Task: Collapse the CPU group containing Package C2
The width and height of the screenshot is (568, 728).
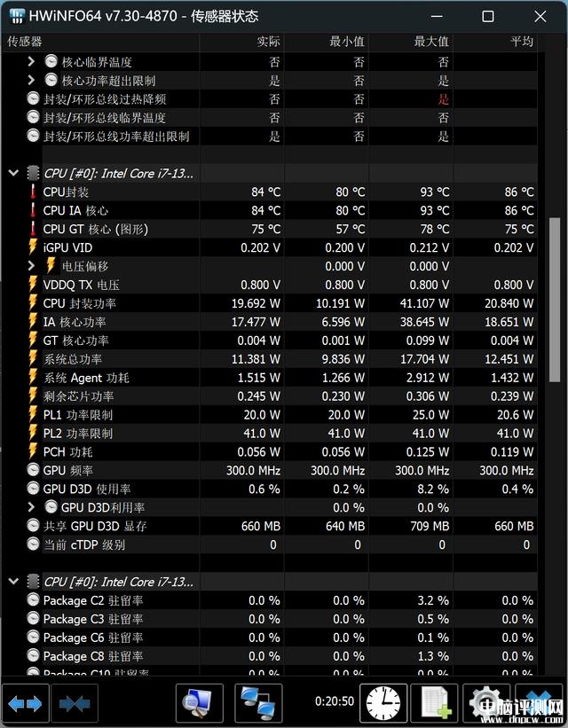Action: [13, 582]
